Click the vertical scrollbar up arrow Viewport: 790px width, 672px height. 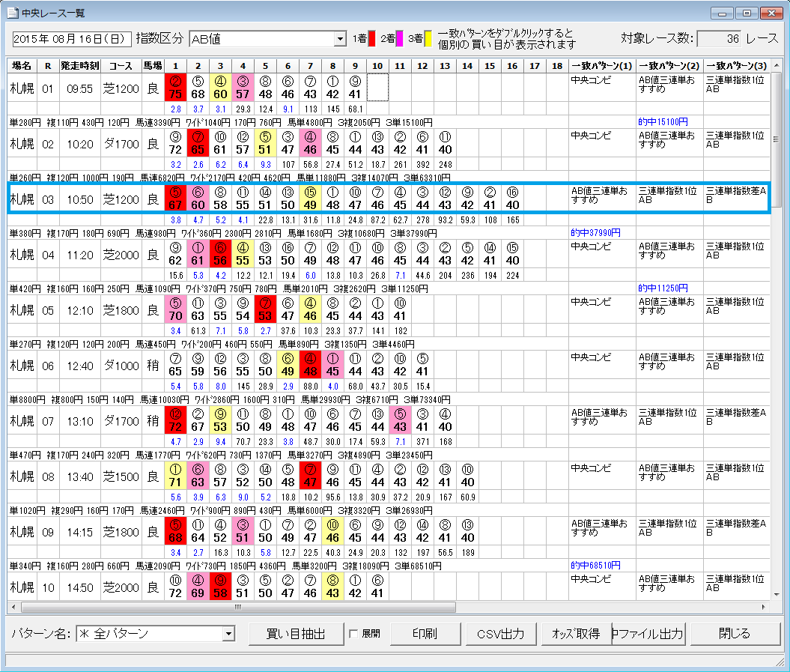tap(776, 65)
